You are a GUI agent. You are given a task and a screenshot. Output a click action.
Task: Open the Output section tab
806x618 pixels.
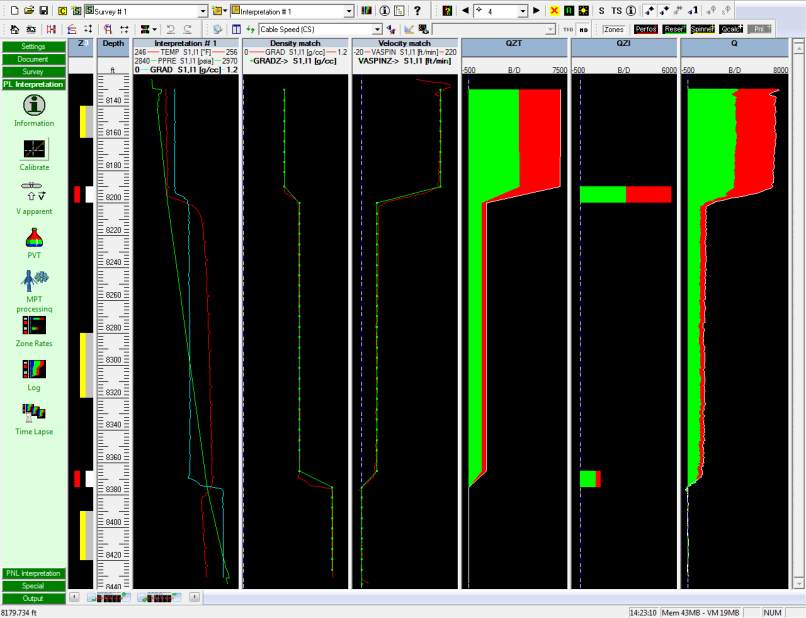click(33, 598)
